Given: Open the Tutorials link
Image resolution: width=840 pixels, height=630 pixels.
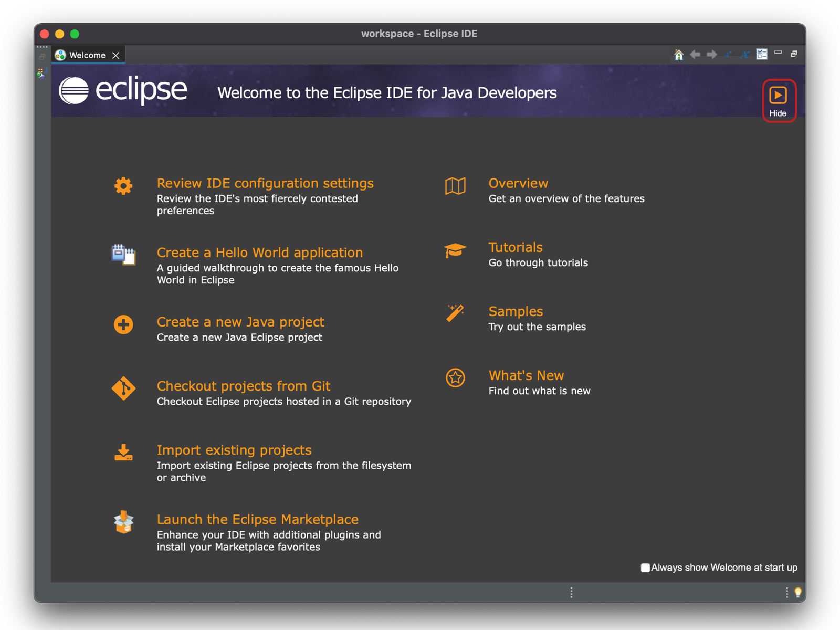Looking at the screenshot, I should tap(516, 247).
